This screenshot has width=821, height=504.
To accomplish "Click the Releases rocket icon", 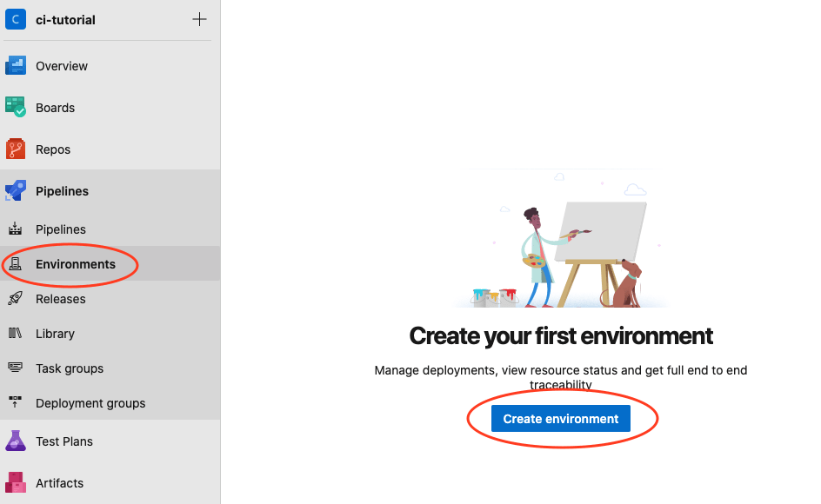I will click(x=15, y=298).
